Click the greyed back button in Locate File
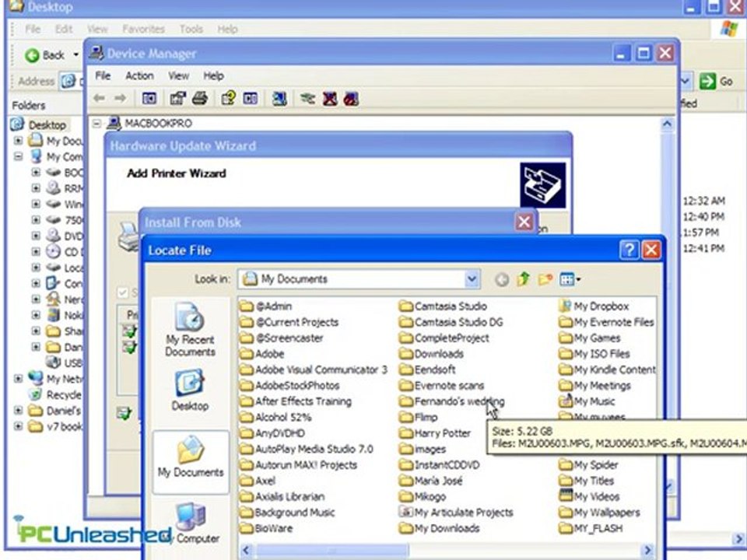 [x=501, y=279]
